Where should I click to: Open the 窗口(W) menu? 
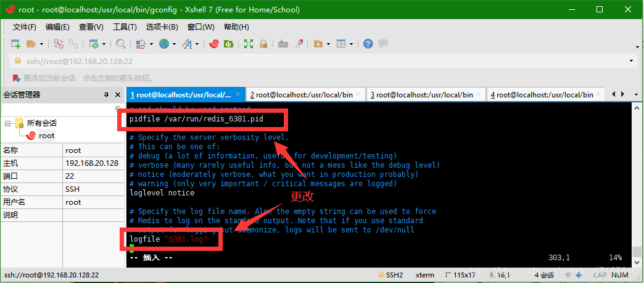pyautogui.click(x=201, y=27)
